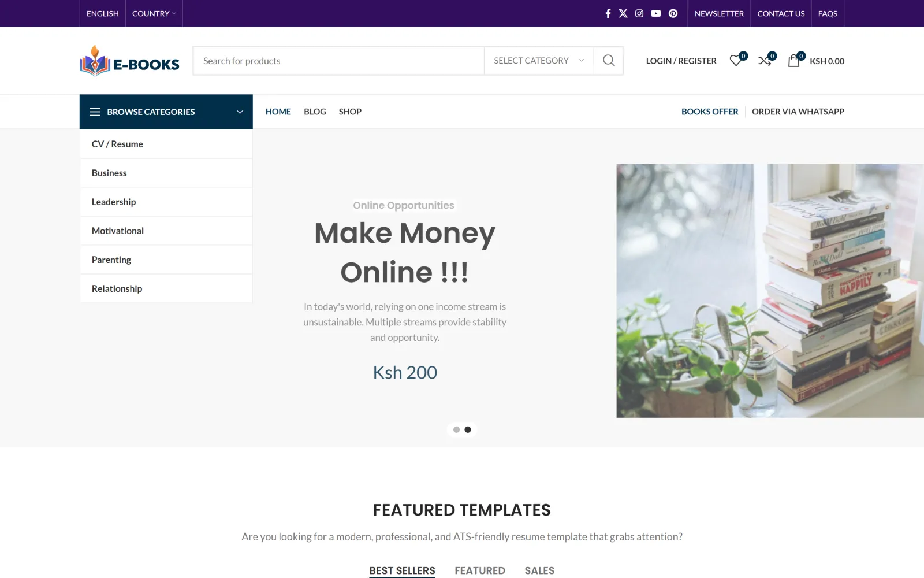Expand the Browse Categories menu
The image size is (924, 578).
[x=166, y=112]
